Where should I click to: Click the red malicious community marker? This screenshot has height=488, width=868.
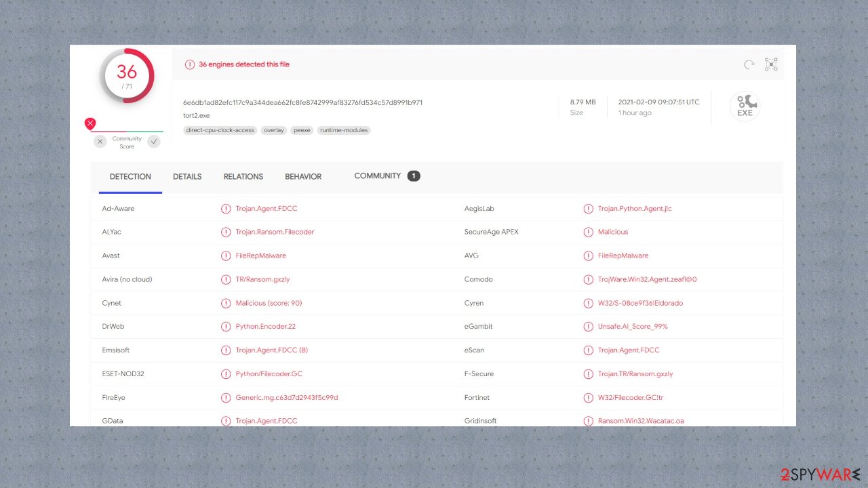[x=90, y=123]
